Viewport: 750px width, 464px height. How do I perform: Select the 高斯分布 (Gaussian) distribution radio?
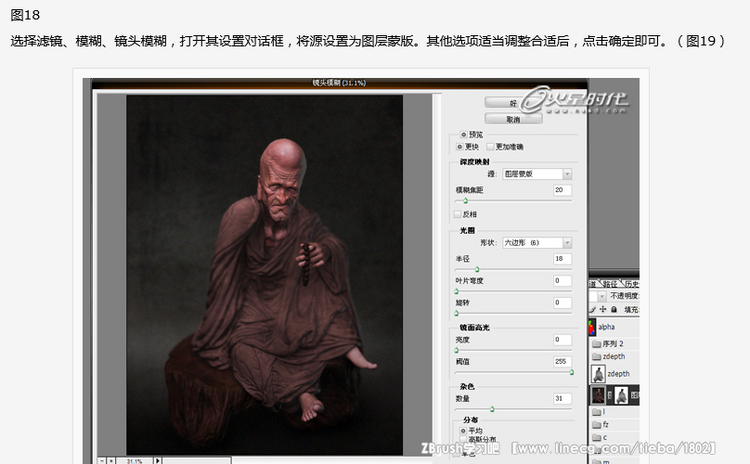[463, 439]
